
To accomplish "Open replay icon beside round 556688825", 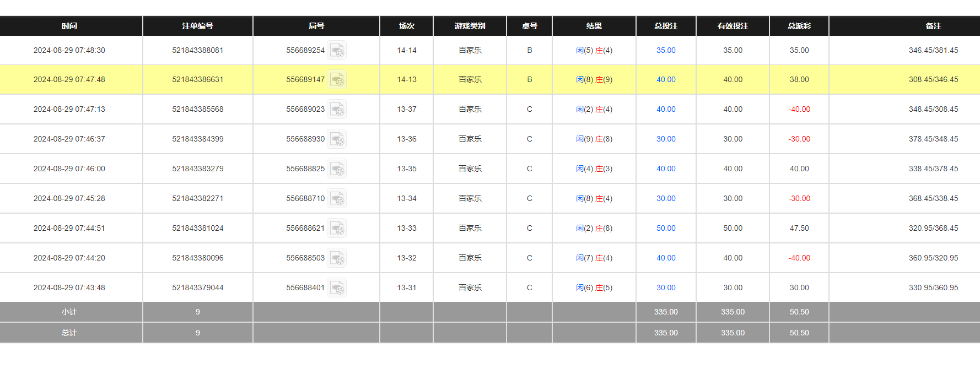I will [x=337, y=169].
